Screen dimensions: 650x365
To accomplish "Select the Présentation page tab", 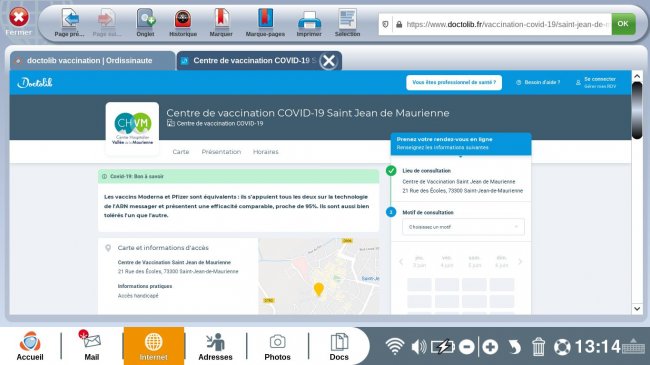I will [221, 152].
